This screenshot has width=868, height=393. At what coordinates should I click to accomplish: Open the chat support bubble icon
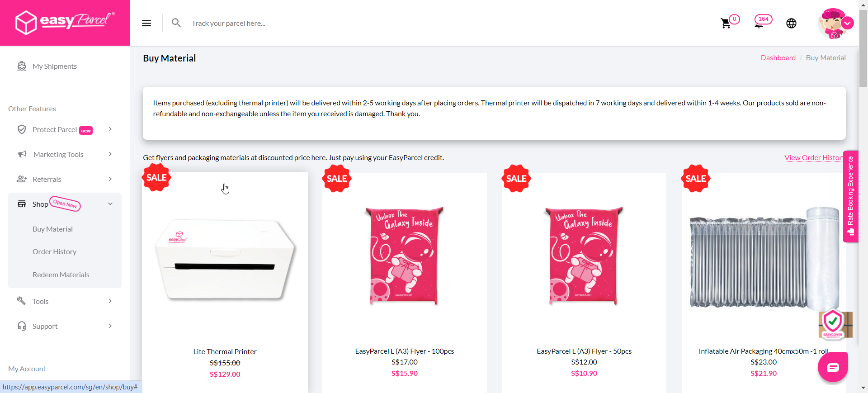(x=833, y=367)
